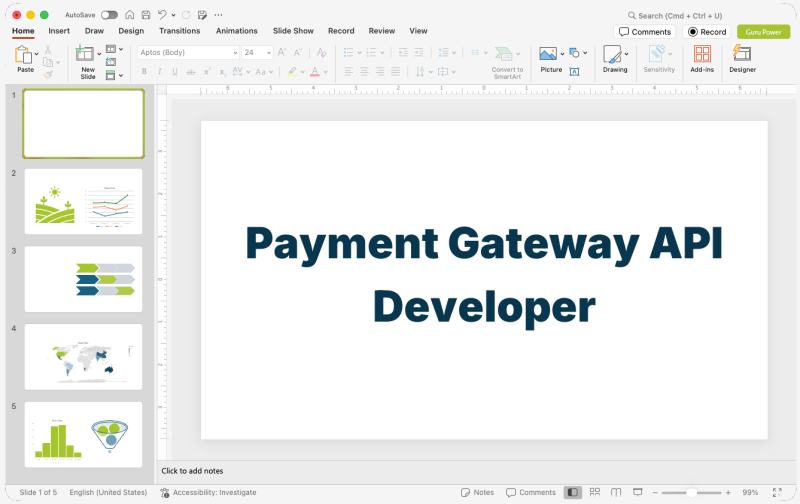Click the red font color swatch
The height and width of the screenshot is (504, 800).
315,72
